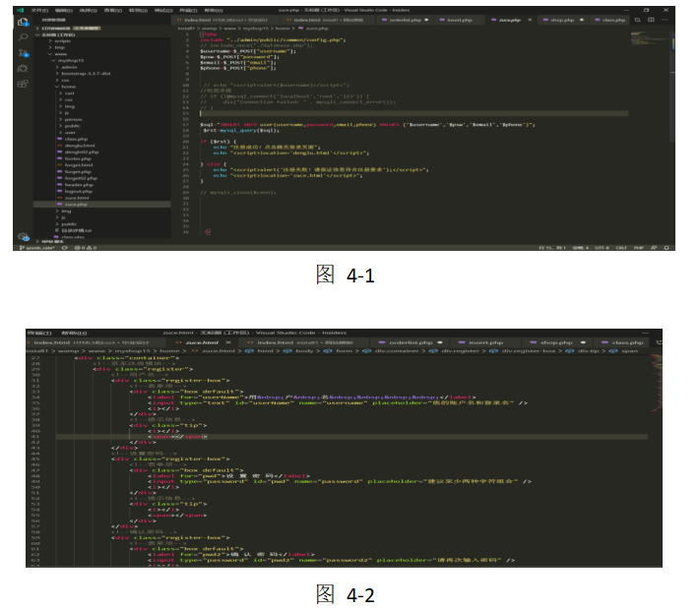The height and width of the screenshot is (611, 700).
Task: Switch to orderlist.php tab in bottom window
Action: coord(411,342)
